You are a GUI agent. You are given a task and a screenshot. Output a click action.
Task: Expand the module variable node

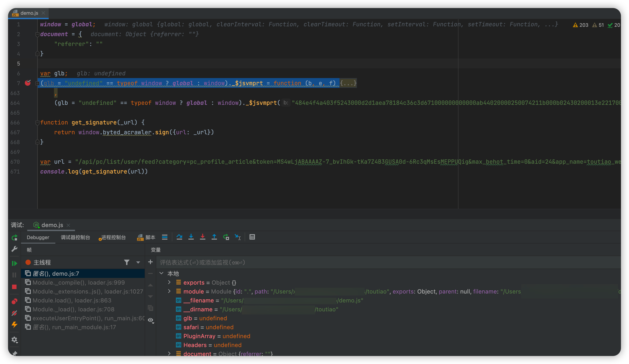(x=169, y=291)
